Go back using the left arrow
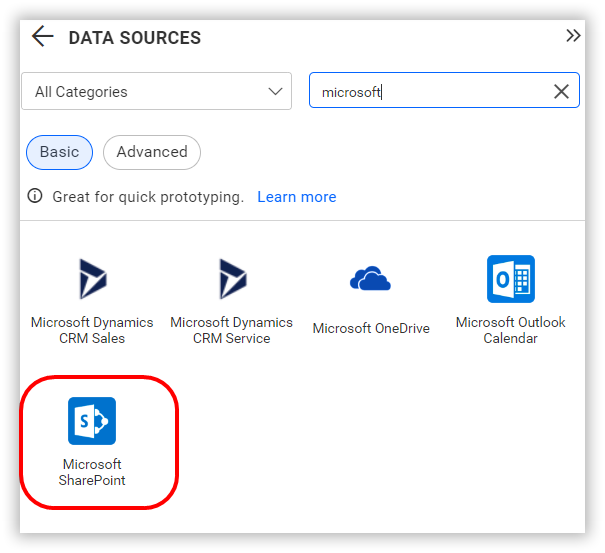This screenshot has width=605, height=553. pos(42,36)
